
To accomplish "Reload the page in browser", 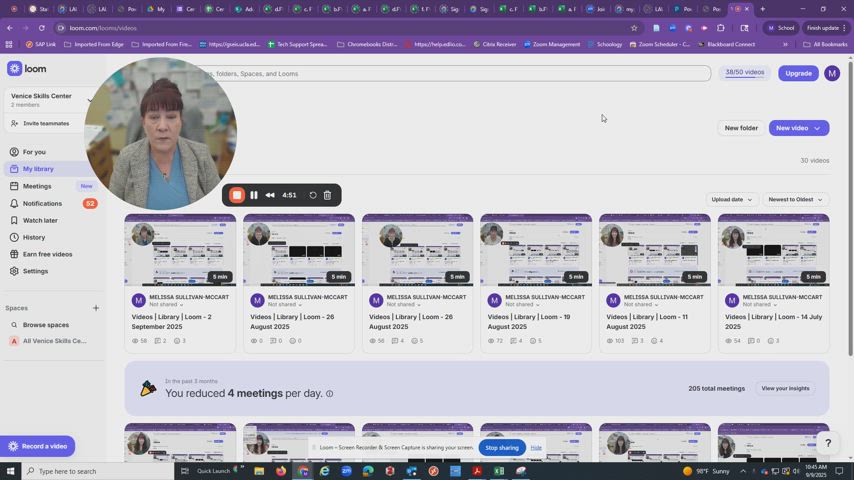I will pos(41,28).
